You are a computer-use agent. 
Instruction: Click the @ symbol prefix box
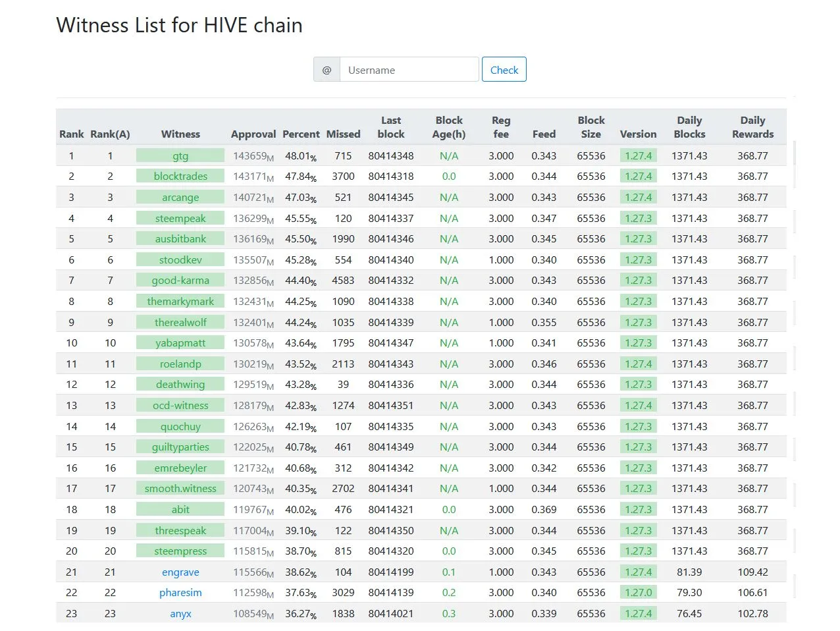pos(327,70)
